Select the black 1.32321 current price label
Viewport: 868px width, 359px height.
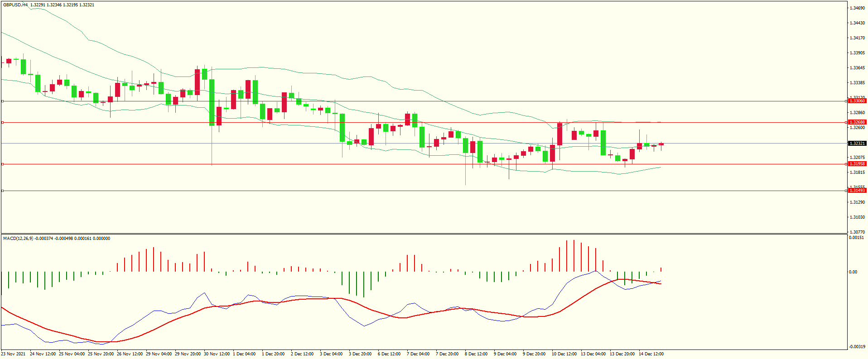857,144
